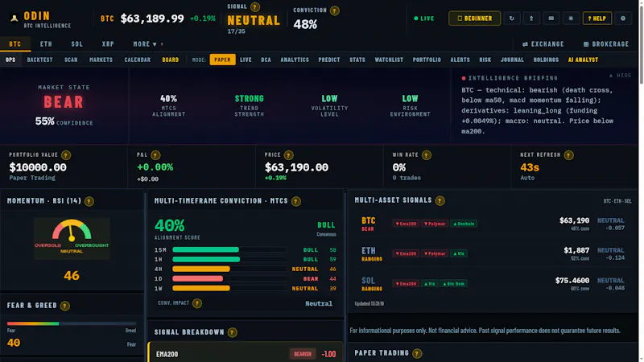This screenshot has height=362, width=644.
Task: Switch mode to DCA
Action: pos(266,60)
